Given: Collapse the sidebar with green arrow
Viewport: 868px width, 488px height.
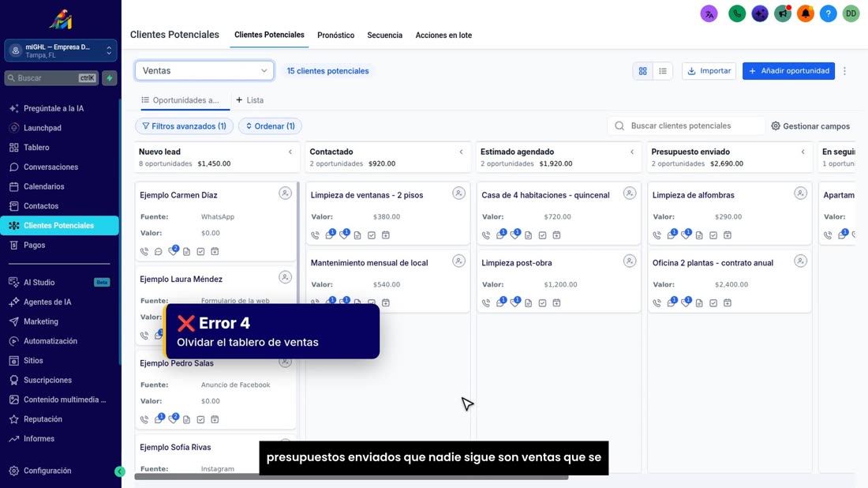Looking at the screenshot, I should [x=120, y=471].
